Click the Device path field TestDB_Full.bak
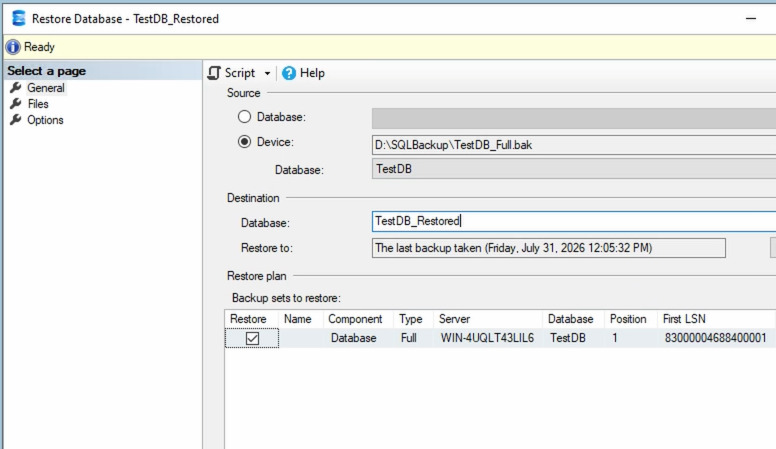This screenshot has height=449, width=776. (574, 145)
